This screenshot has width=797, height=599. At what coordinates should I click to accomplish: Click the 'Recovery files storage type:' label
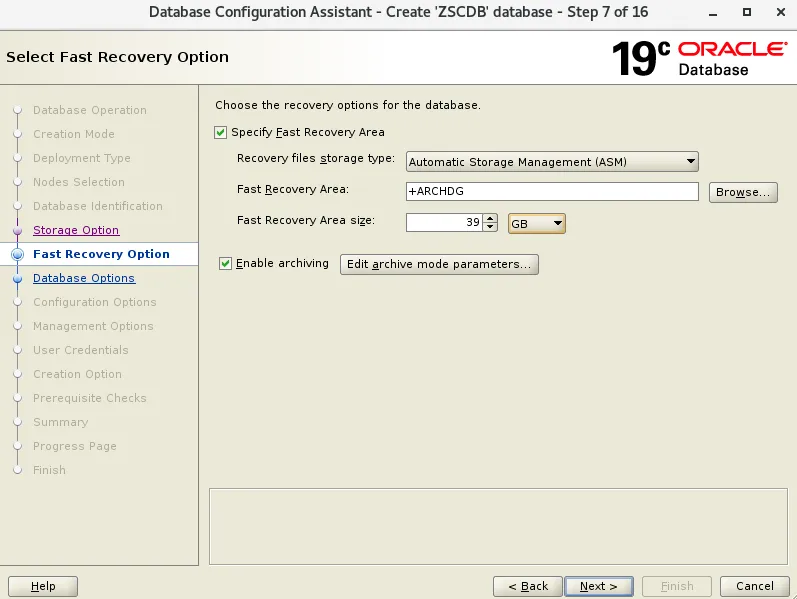[316, 159]
